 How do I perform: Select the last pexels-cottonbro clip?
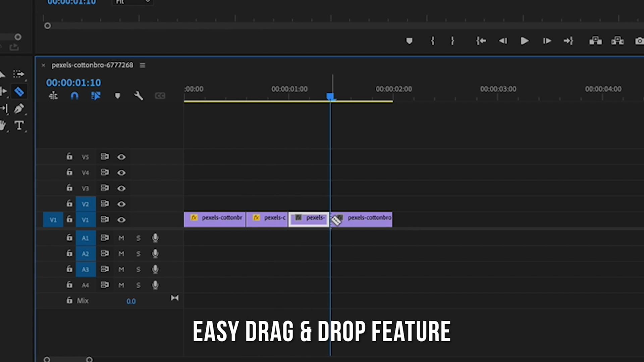(361, 220)
